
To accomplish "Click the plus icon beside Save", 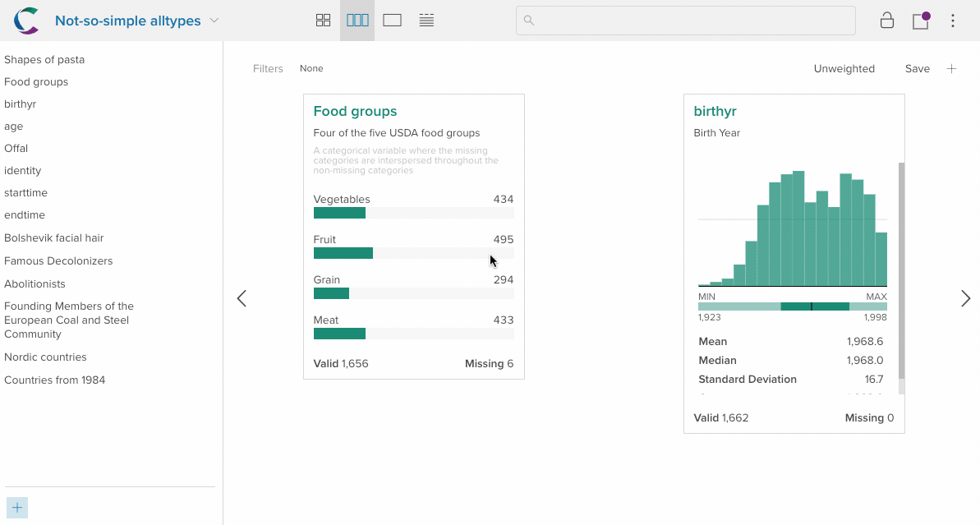I will click(951, 69).
